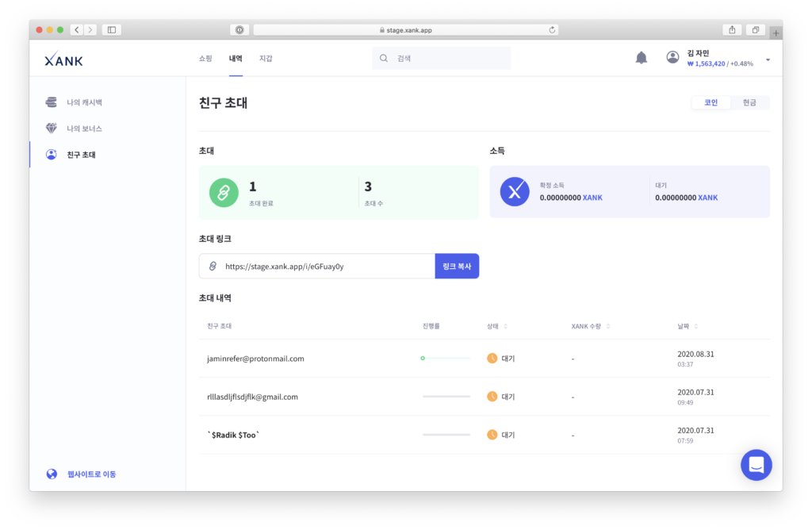
Task: Click the 대기 income amount 0.00000000 XANK
Action: 686,198
